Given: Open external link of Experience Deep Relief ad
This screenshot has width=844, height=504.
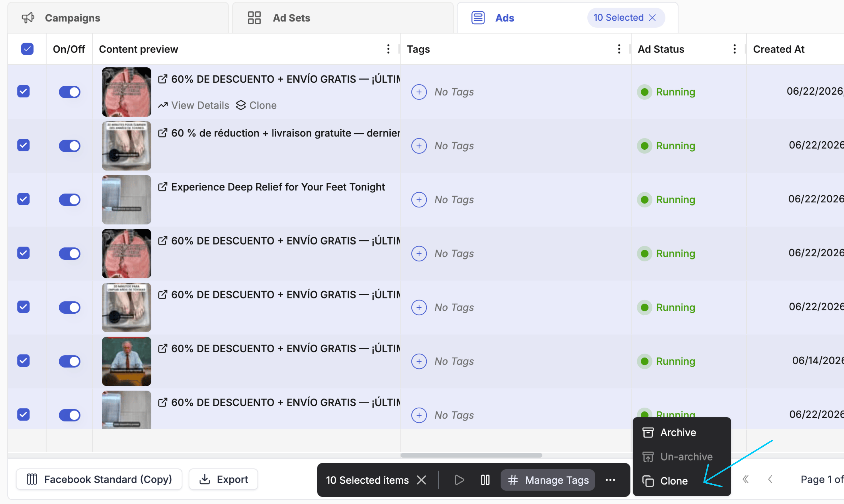Looking at the screenshot, I should [x=163, y=187].
